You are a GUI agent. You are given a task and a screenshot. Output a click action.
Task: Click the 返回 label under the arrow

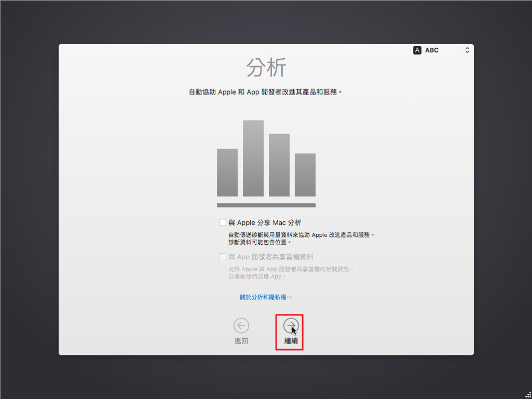tap(241, 341)
